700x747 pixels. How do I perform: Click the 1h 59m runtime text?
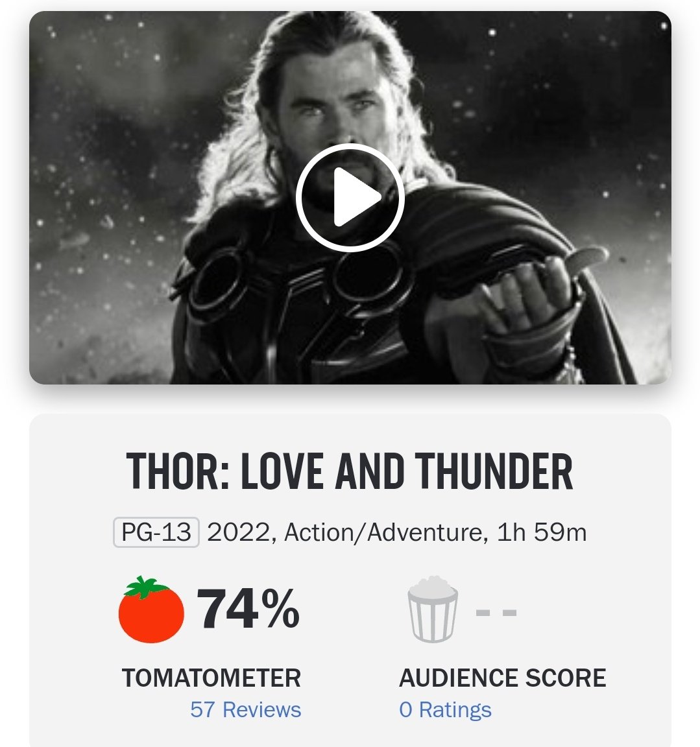pos(541,532)
